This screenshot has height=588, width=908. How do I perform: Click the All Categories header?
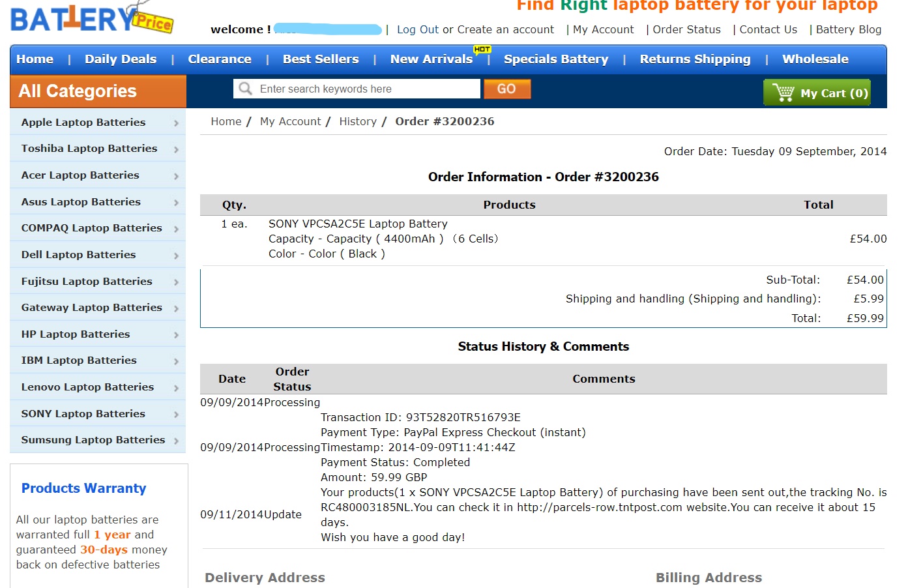click(x=98, y=91)
